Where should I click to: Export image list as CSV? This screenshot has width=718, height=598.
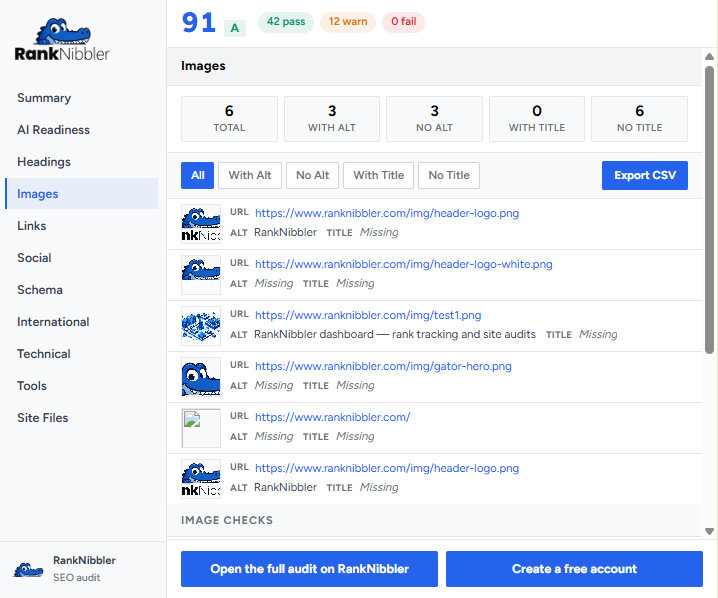pyautogui.click(x=645, y=175)
